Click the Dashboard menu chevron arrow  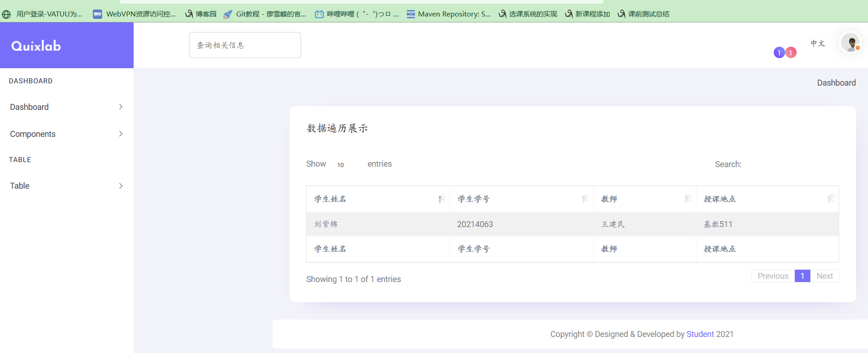point(121,107)
